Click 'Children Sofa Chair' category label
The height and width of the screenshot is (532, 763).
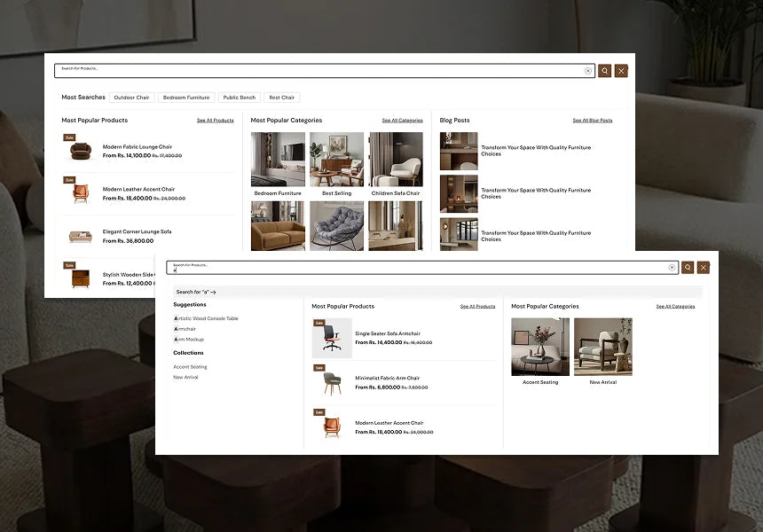pyautogui.click(x=396, y=193)
